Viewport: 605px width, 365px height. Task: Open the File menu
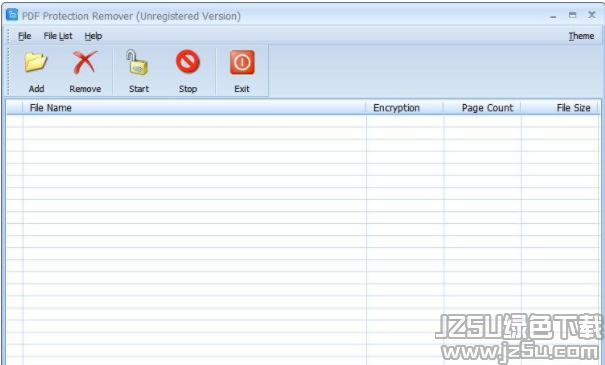(24, 36)
